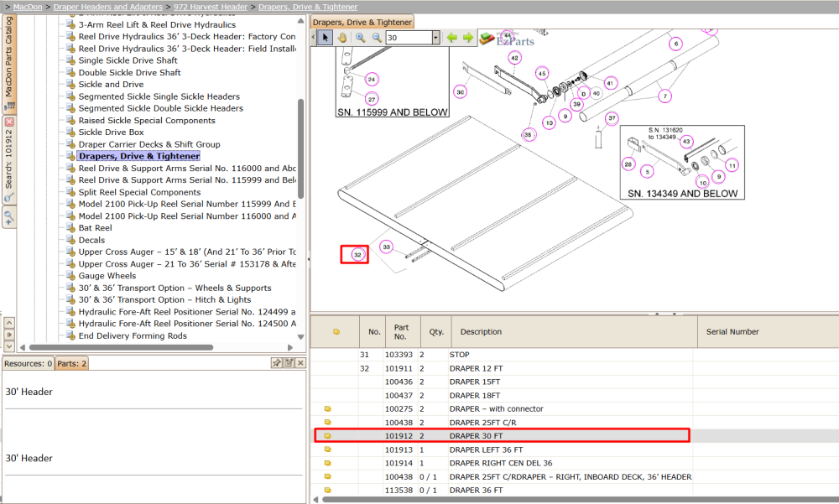Click the toolbar collapse arrow left of pointer tool
This screenshot has width=839, height=504.
coord(314,38)
